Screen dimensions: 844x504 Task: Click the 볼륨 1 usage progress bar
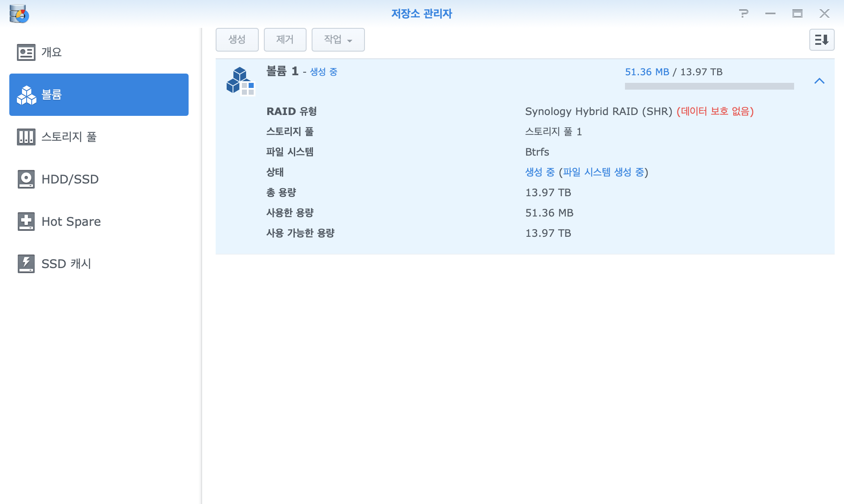[709, 86]
